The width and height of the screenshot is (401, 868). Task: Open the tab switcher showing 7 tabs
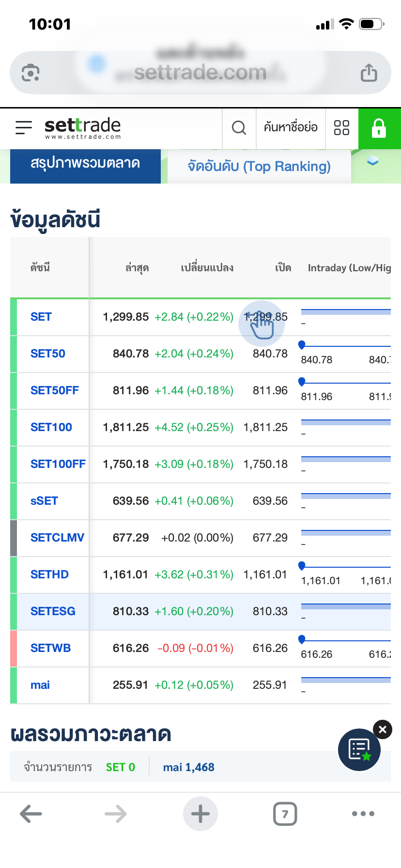click(285, 814)
